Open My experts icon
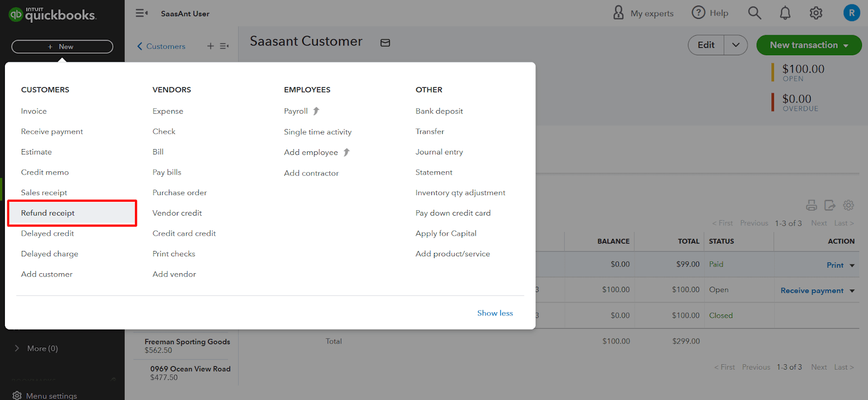Viewport: 868px width, 400px height. pos(618,13)
